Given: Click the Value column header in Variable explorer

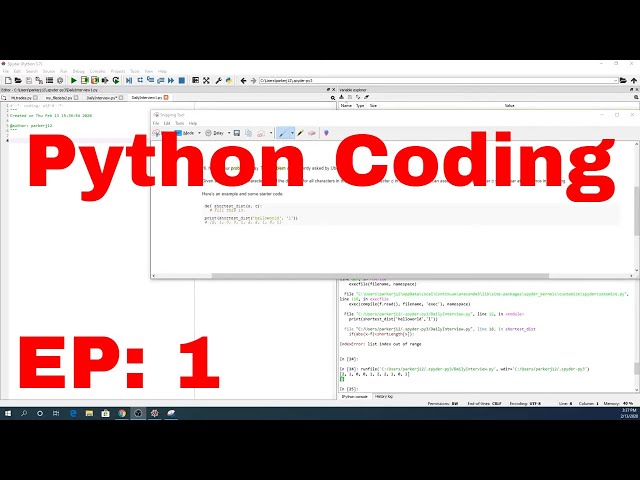Looking at the screenshot, I should 509,105.
